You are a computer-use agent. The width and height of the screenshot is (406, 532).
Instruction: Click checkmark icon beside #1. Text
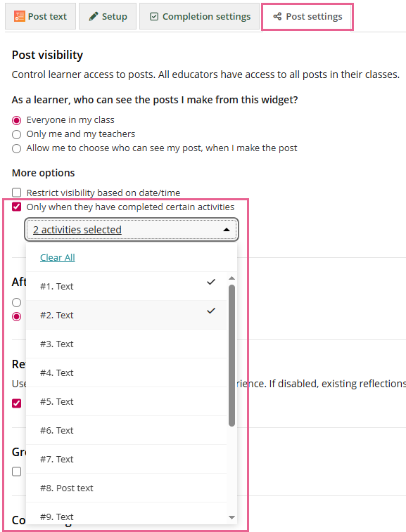pyautogui.click(x=211, y=282)
